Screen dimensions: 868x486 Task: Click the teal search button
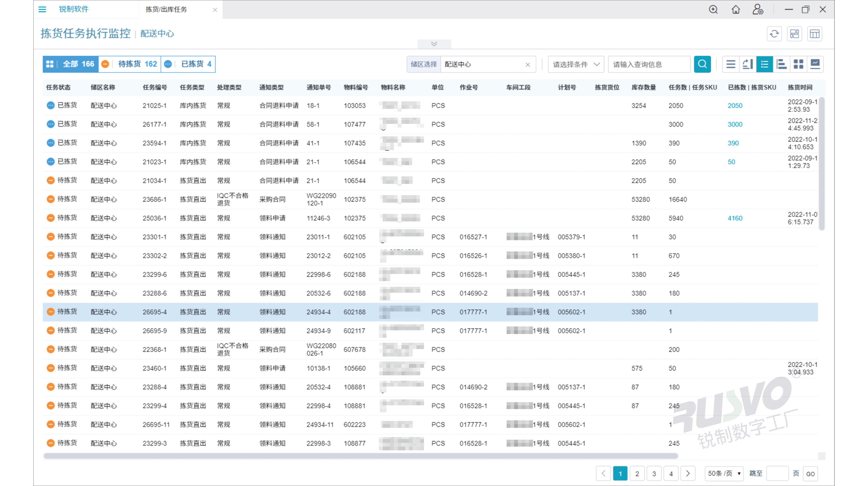click(702, 64)
